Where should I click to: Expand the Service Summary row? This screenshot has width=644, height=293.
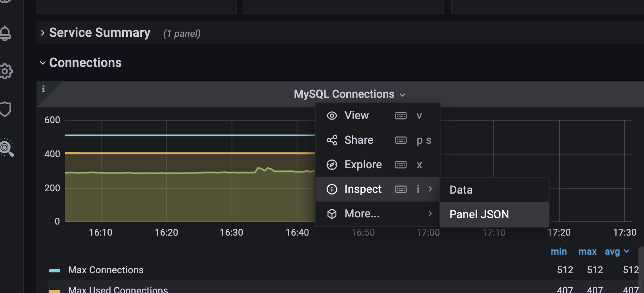(42, 33)
